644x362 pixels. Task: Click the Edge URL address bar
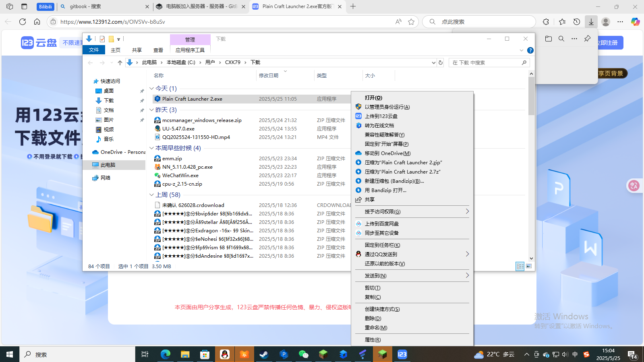tap(226, 22)
